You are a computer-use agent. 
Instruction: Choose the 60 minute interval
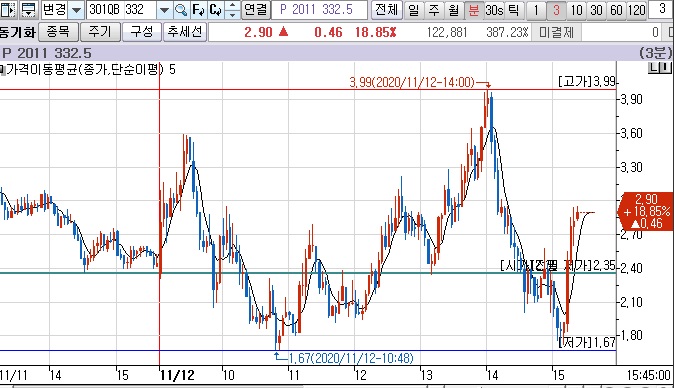(x=616, y=10)
